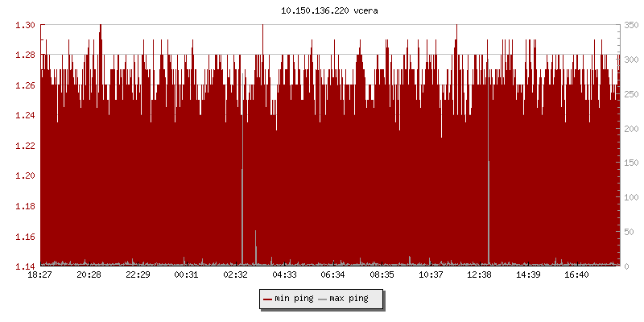Select the "min ping" legend label

click(294, 299)
